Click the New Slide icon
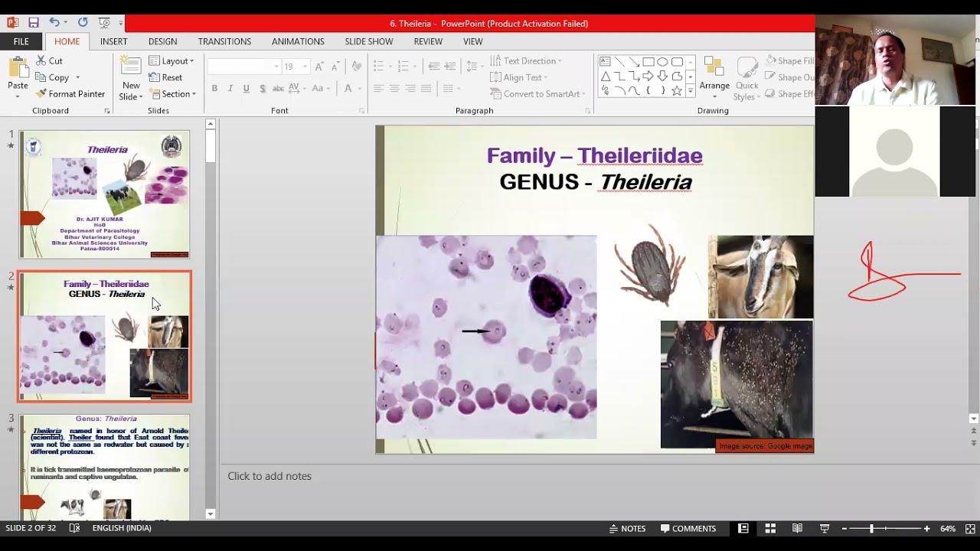The width and height of the screenshot is (980, 551). click(131, 67)
